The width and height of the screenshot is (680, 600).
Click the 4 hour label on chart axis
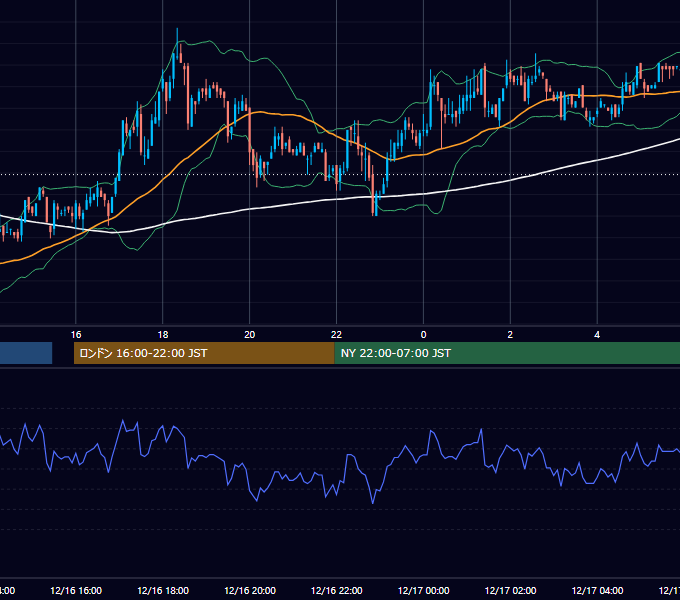coord(597,335)
